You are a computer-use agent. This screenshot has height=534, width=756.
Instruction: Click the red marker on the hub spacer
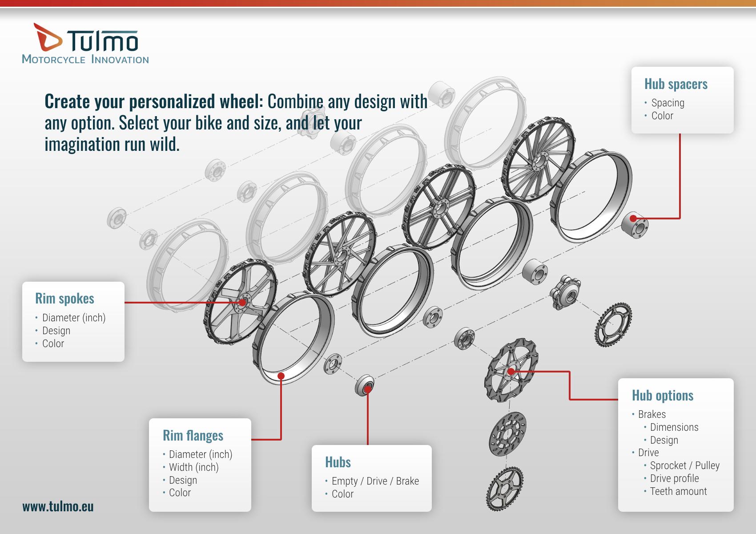tap(633, 218)
